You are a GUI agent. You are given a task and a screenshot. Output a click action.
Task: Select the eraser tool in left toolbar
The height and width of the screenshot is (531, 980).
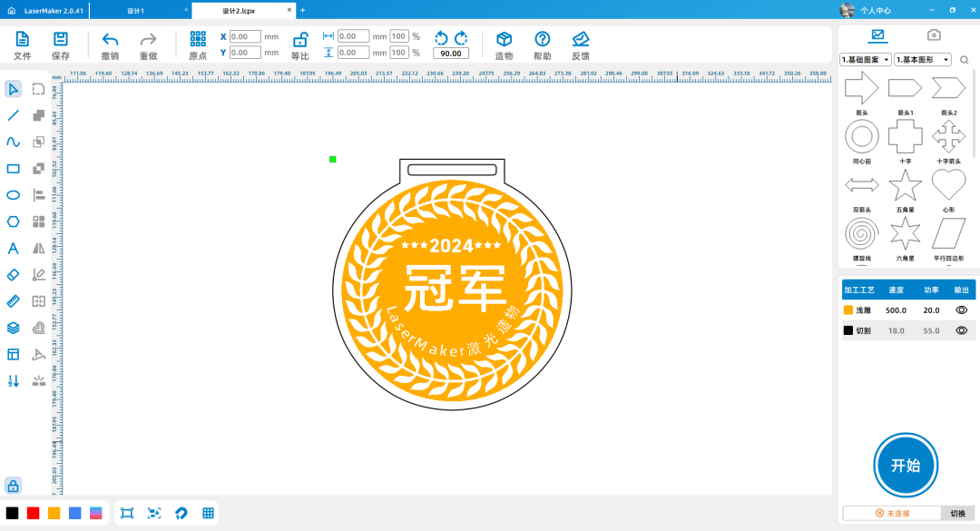(x=14, y=274)
